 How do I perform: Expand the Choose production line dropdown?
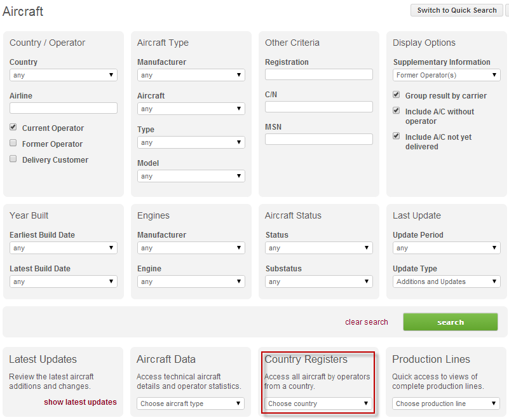[446, 403]
